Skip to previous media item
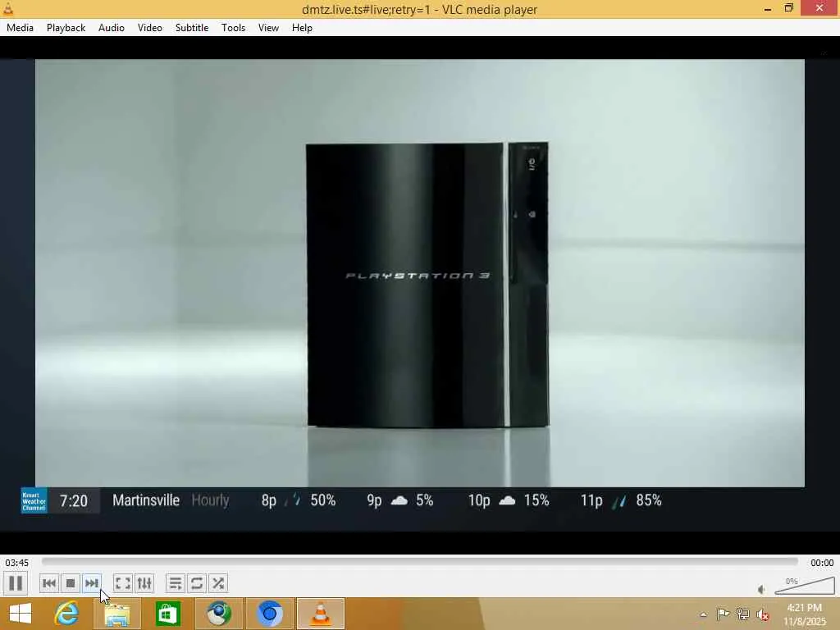The image size is (840, 630). [x=48, y=583]
